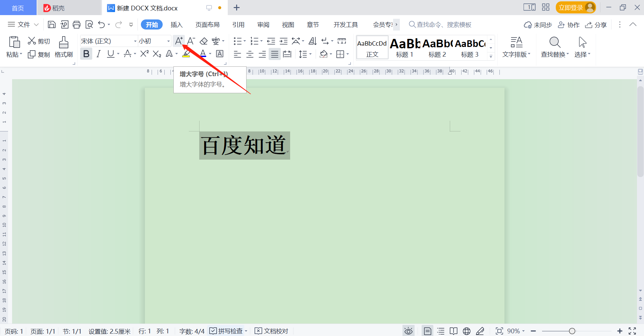Open the 开发工具 tab
644x336 pixels.
[346, 25]
